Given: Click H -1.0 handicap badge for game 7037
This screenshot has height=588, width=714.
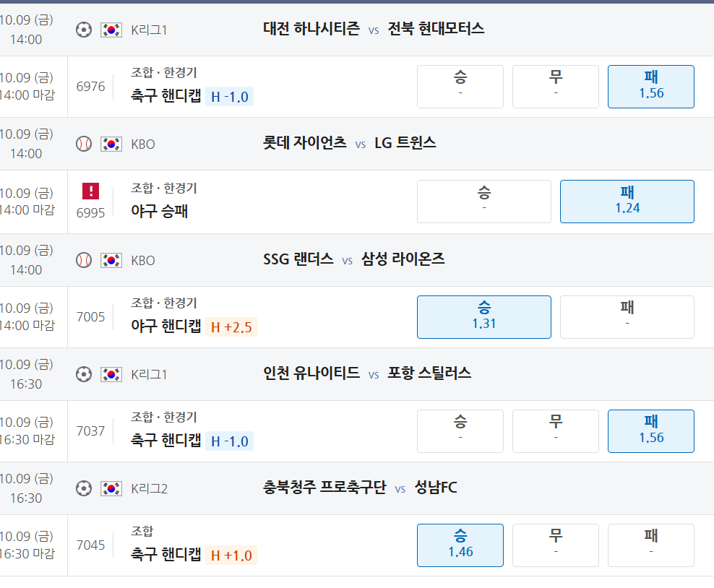Looking at the screenshot, I should pyautogui.click(x=230, y=441).
